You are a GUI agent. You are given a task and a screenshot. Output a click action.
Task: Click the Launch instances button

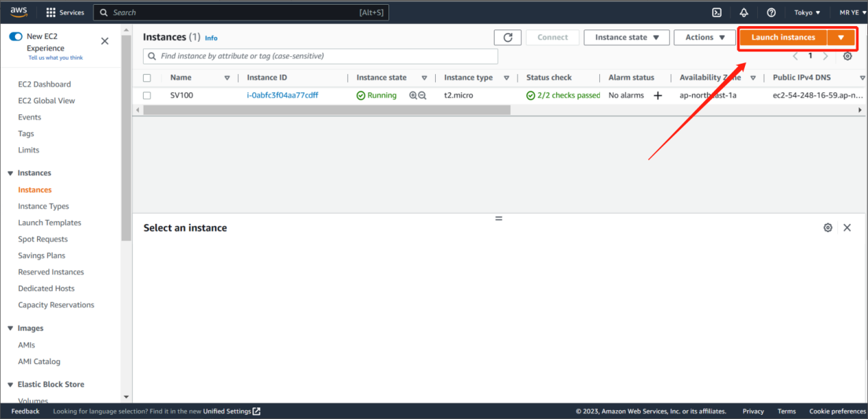tap(783, 38)
